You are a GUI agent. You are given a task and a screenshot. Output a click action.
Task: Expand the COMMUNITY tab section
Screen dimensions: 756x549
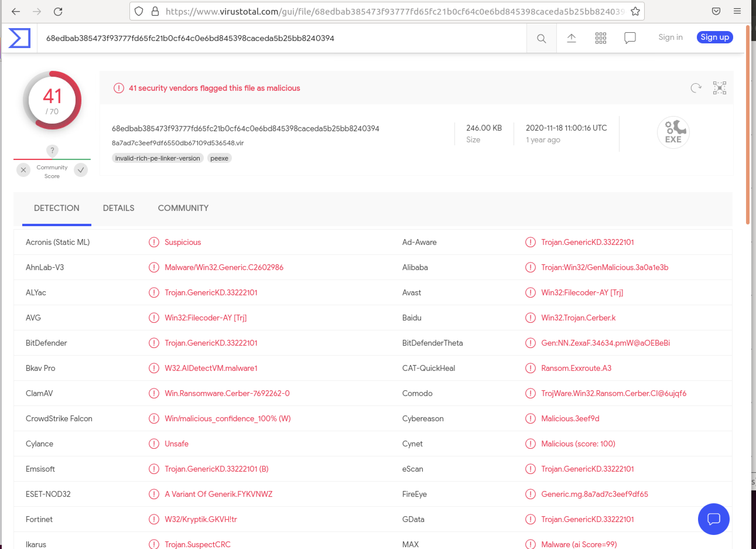pos(182,208)
